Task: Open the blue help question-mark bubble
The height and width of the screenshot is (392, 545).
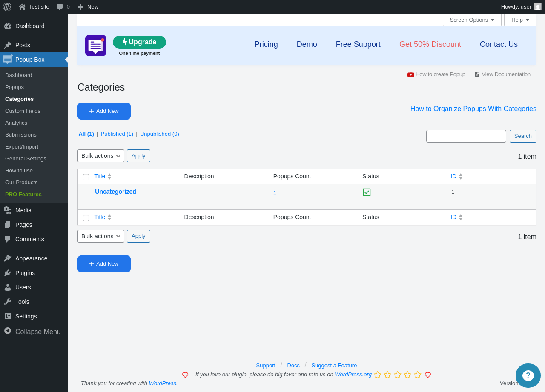Action: [x=528, y=375]
